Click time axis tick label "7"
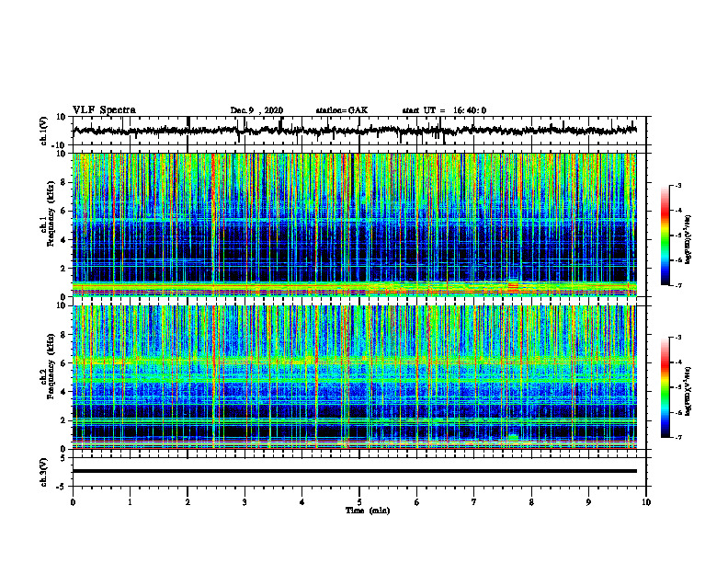 pos(474,502)
